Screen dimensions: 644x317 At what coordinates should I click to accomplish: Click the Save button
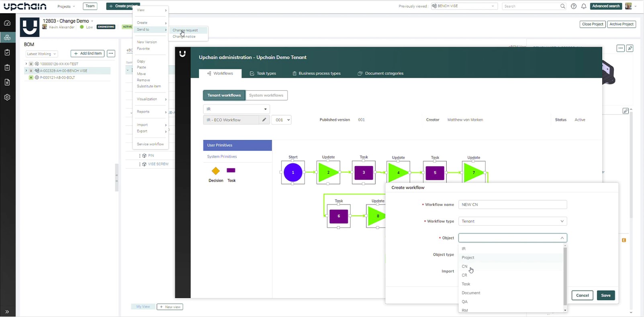[605, 295]
